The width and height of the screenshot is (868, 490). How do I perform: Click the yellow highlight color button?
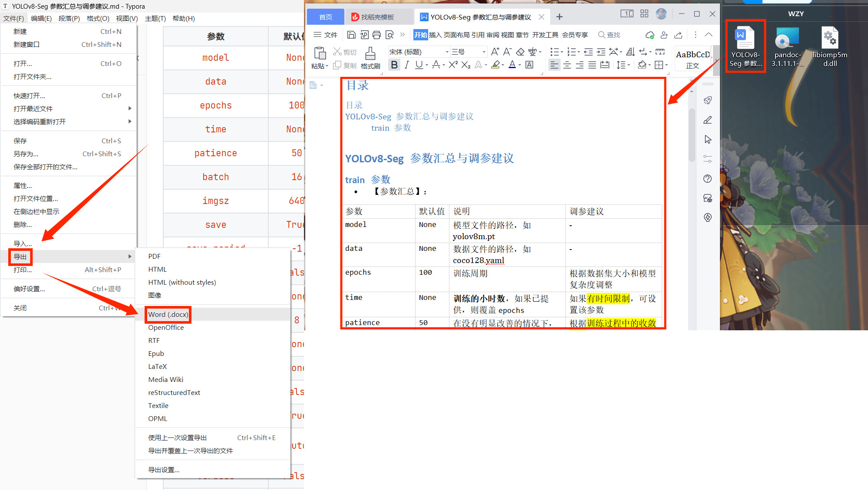coord(495,65)
